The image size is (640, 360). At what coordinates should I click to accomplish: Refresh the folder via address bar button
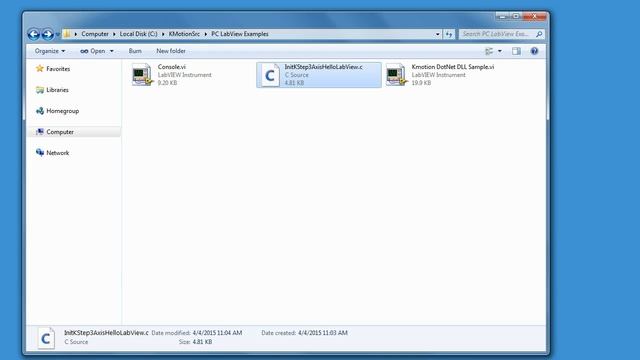click(449, 34)
